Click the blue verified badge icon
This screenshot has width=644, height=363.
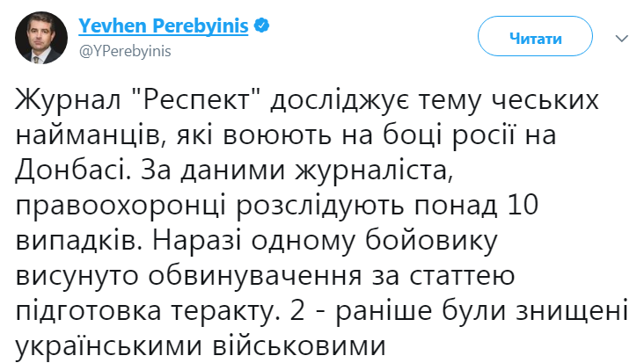tap(261, 25)
